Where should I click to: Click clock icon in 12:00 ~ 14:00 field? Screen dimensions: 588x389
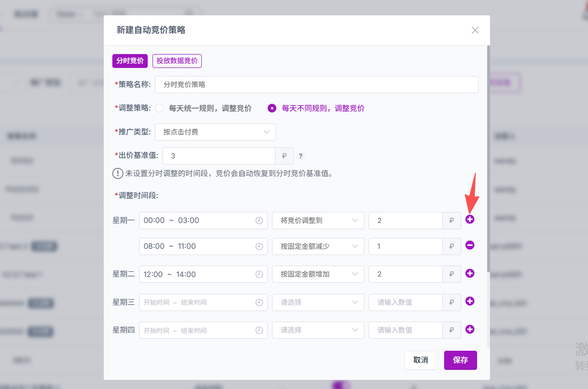coord(259,274)
